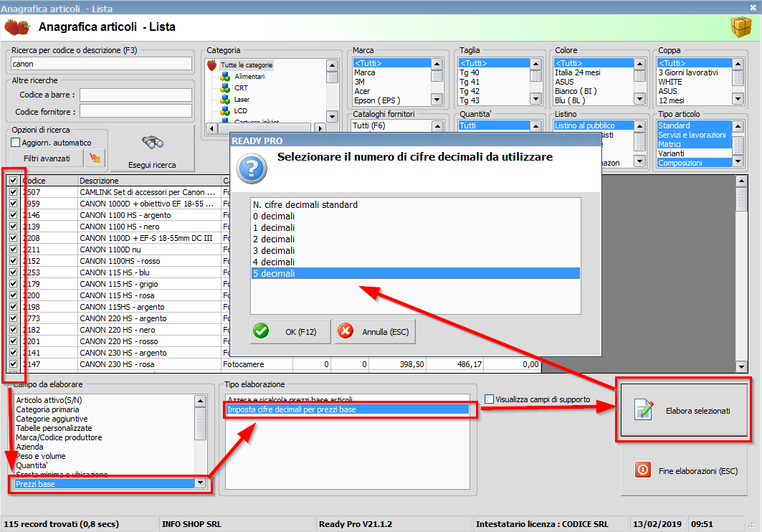Close the Anagrafica articoli window
762x532 pixels.
click(753, 7)
